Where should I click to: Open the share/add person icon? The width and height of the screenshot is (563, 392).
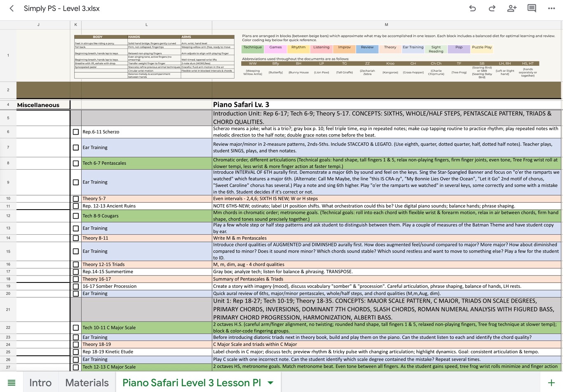[512, 8]
